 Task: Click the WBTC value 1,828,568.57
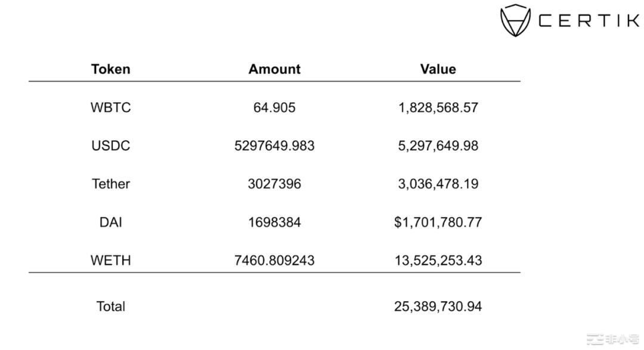point(438,107)
